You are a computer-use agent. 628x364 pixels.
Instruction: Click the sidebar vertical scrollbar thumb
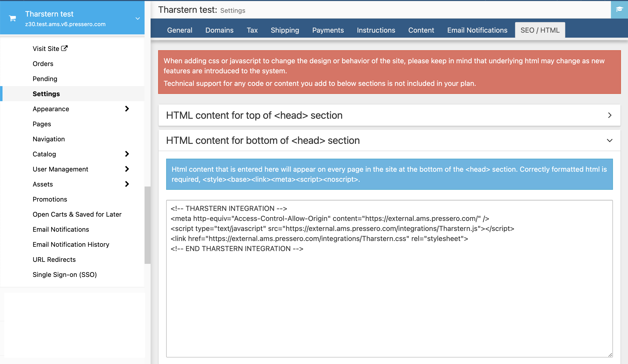pyautogui.click(x=148, y=225)
